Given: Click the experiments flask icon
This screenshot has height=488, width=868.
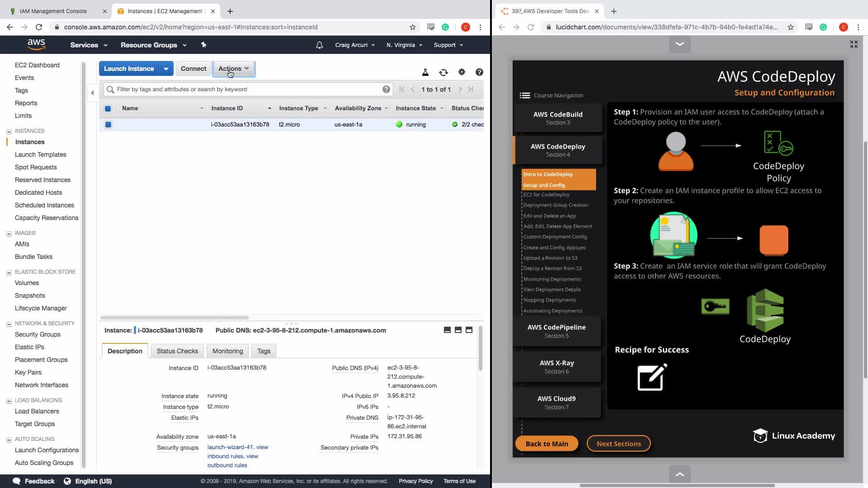Looking at the screenshot, I should click(425, 72).
